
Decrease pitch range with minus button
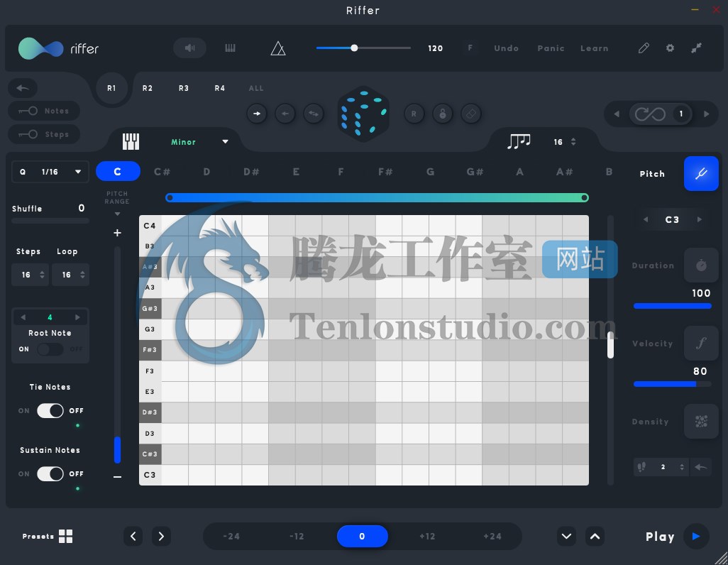[118, 477]
